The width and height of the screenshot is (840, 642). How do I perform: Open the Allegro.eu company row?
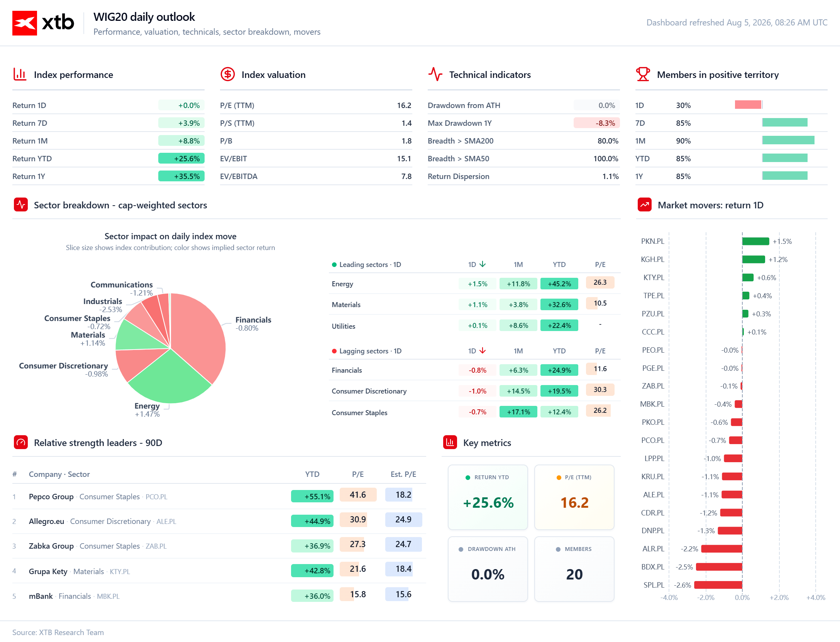pos(219,521)
